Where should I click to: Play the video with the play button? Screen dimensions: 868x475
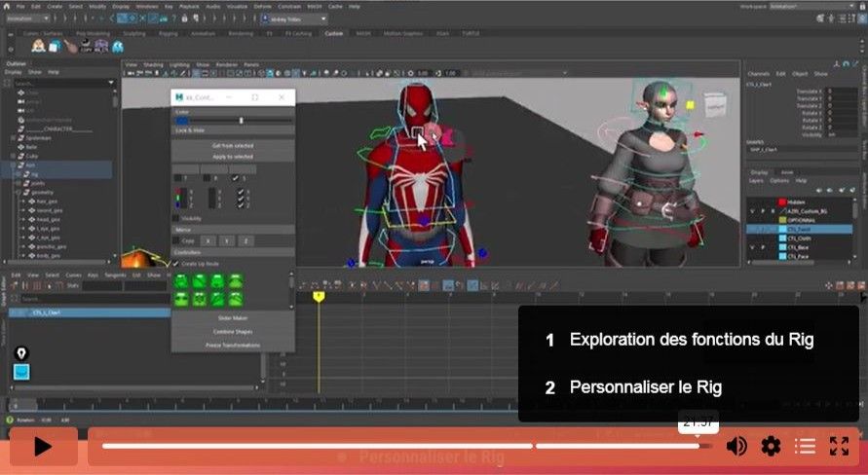43,446
